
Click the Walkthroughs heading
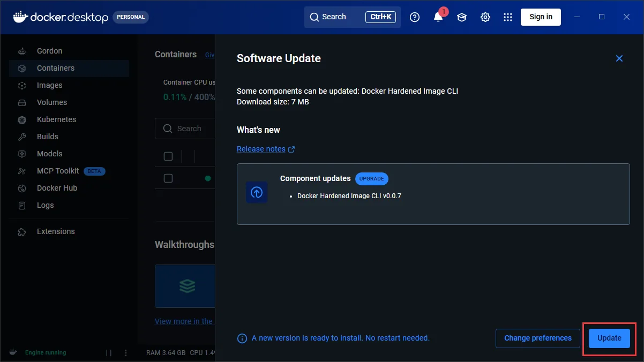point(184,245)
